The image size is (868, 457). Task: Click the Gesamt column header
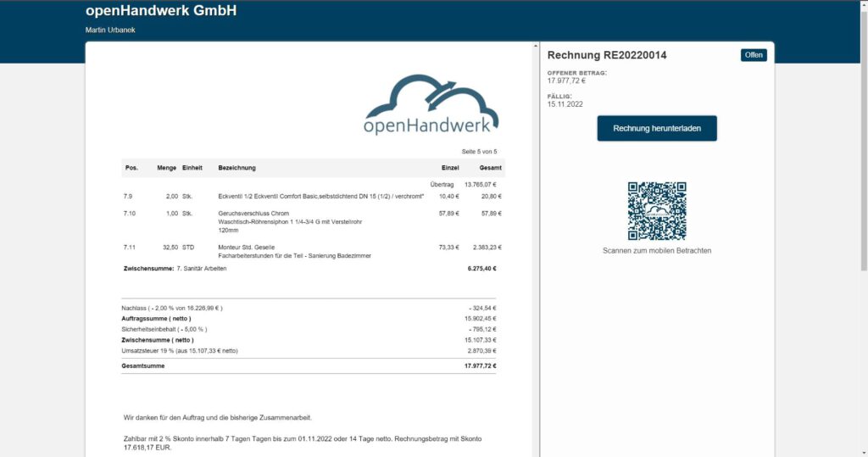click(x=490, y=168)
